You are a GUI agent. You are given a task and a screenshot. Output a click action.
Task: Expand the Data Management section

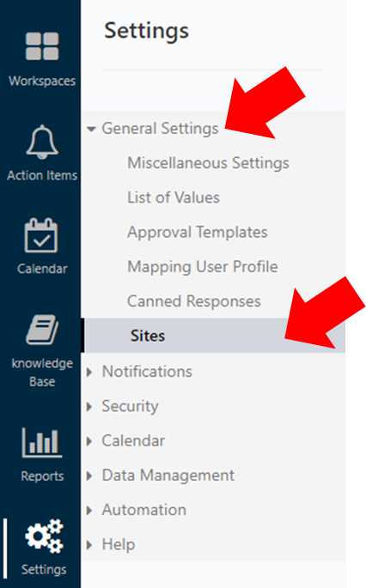pyautogui.click(x=89, y=476)
